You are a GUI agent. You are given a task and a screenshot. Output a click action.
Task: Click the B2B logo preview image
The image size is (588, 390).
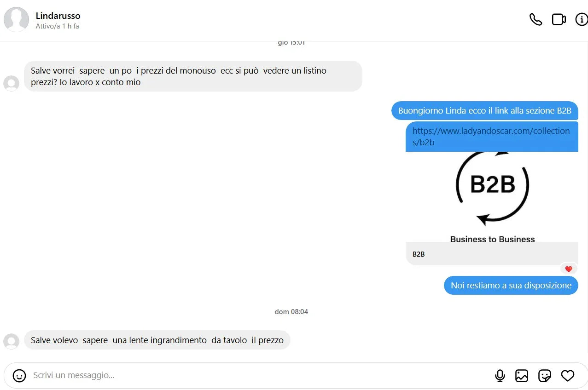click(492, 197)
